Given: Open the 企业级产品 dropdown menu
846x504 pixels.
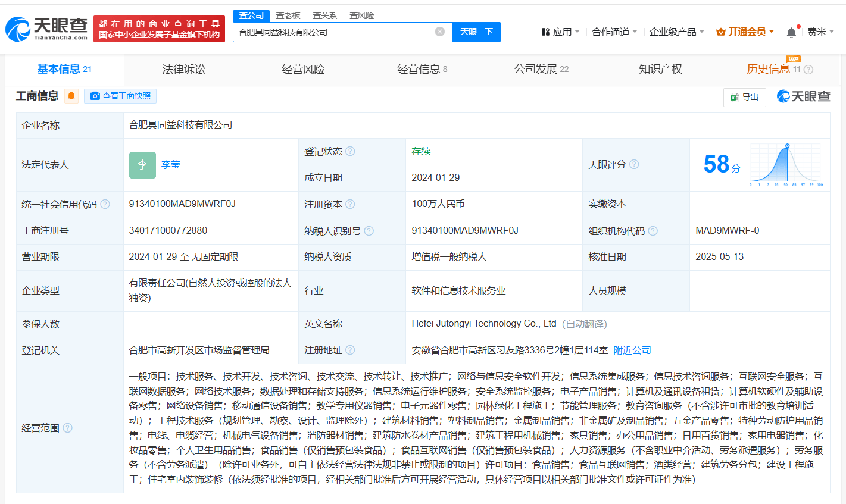Looking at the screenshot, I should coord(677,32).
